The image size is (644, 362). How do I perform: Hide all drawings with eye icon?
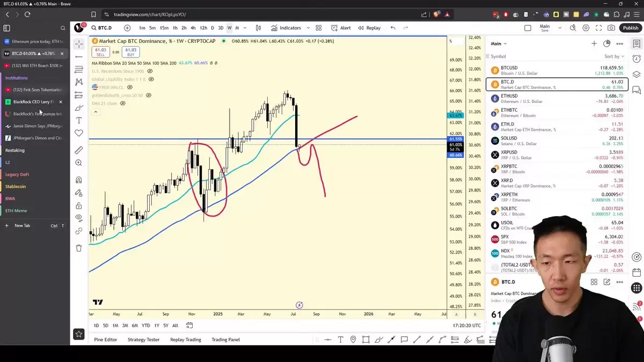(x=79, y=218)
